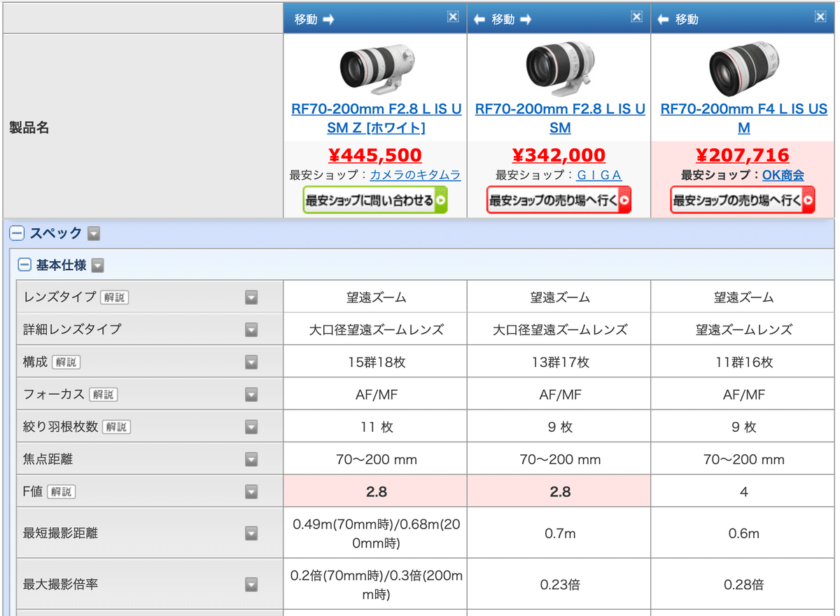This screenshot has height=616, width=840.
Task: Open RF70-200mm F4 L IS USM product link
Action: pyautogui.click(x=743, y=118)
